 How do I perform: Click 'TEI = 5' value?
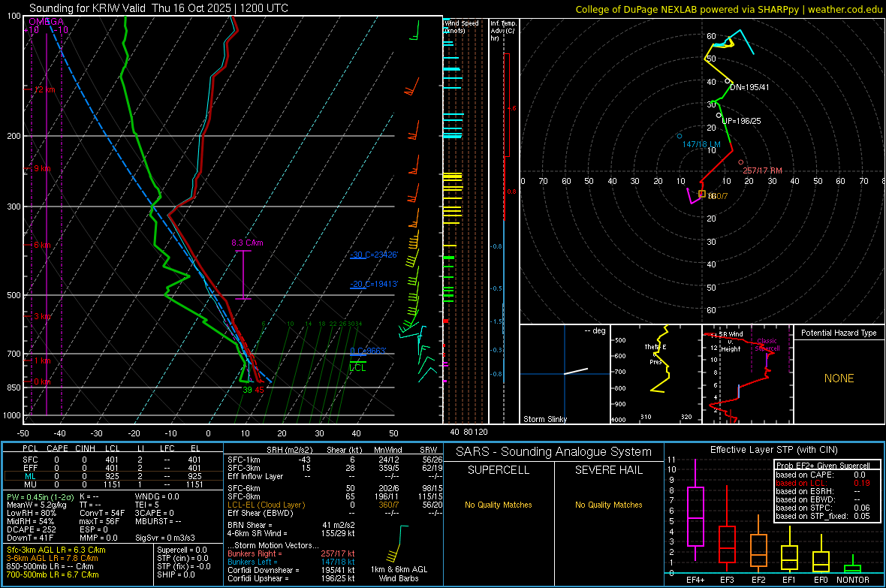tap(147, 505)
